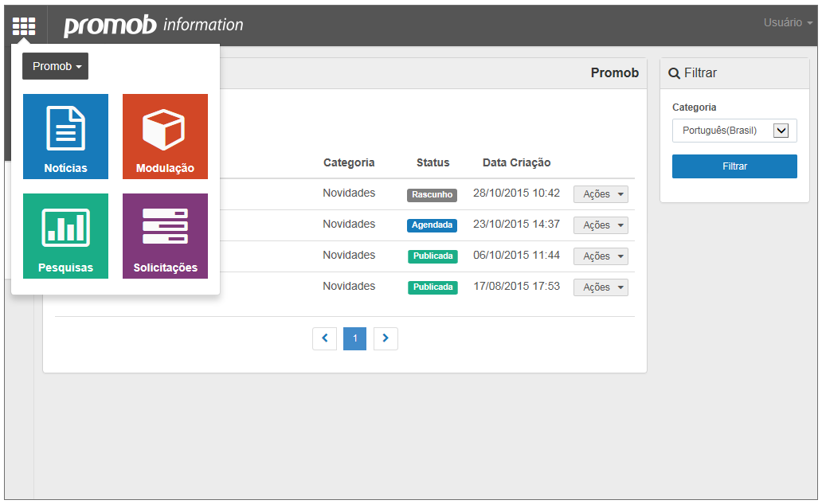Open the Notícias tile
This screenshot has width=822, height=504.
tap(65, 136)
